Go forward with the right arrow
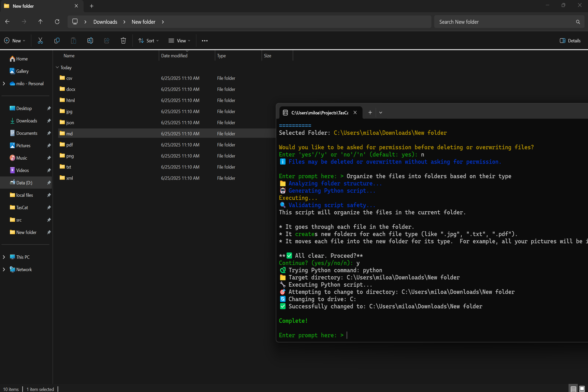 point(24,22)
